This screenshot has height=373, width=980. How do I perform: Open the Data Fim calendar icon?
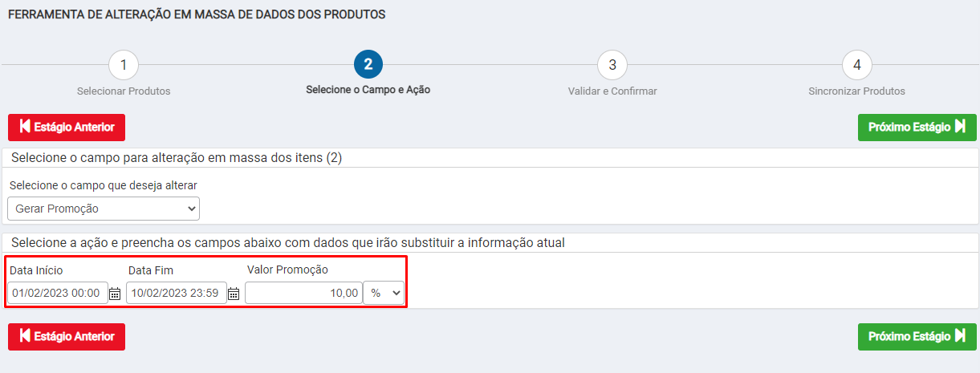click(x=234, y=294)
